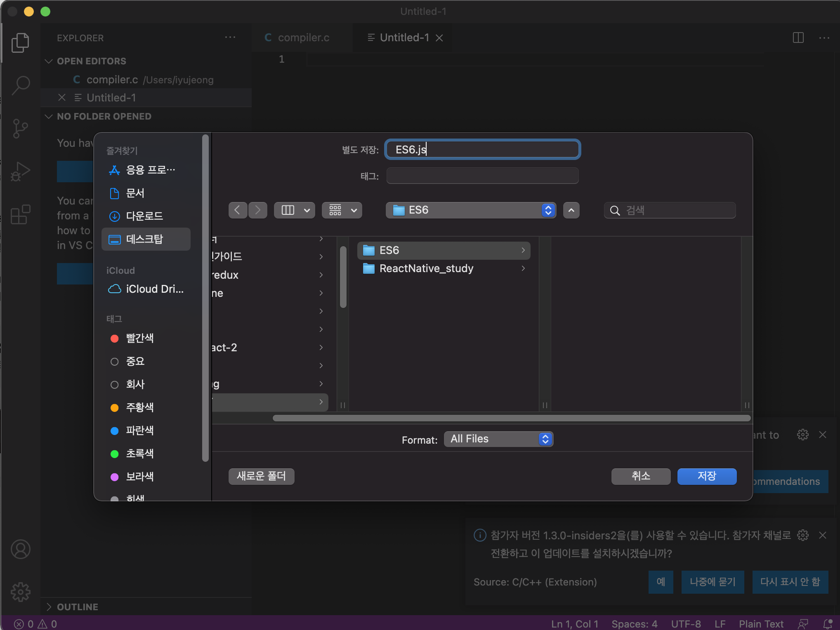Open the Format All Files dropdown
The image size is (840, 630).
pos(498,439)
